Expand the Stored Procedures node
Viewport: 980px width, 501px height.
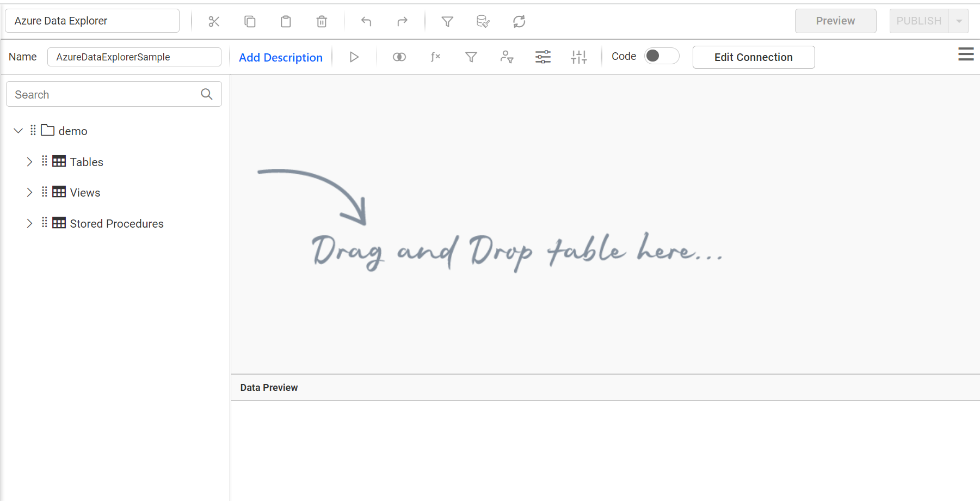29,223
